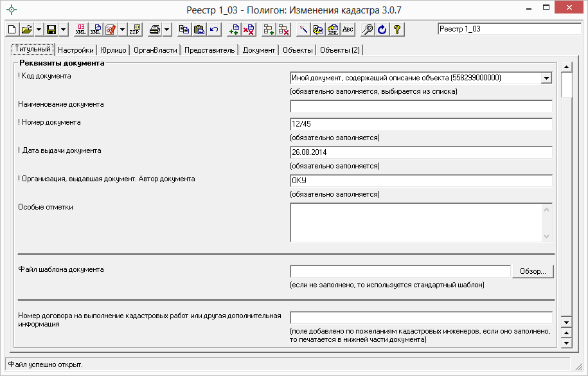This screenshot has width=588, height=376.
Task: Click the yellow Help question mark icon
Action: click(398, 30)
